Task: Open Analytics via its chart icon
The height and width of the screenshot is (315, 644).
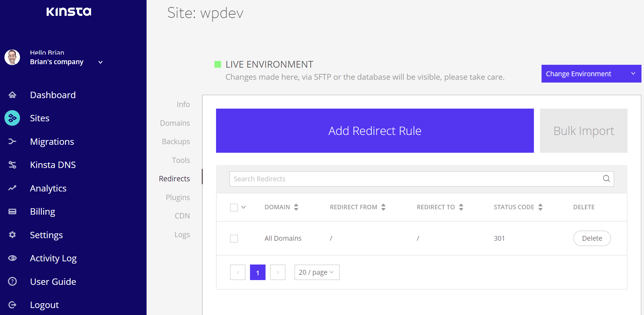Action: [x=12, y=188]
